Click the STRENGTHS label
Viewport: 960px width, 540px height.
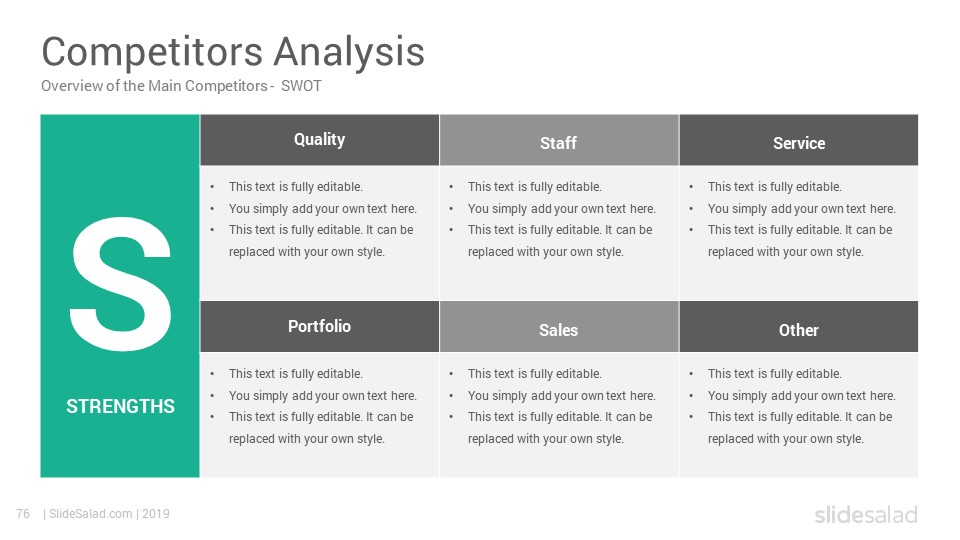[x=121, y=406]
